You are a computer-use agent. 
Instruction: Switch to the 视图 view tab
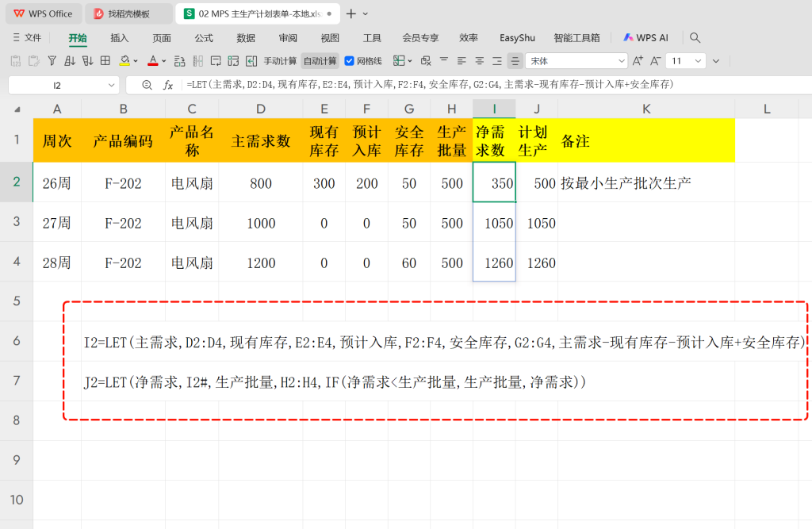[x=330, y=38]
